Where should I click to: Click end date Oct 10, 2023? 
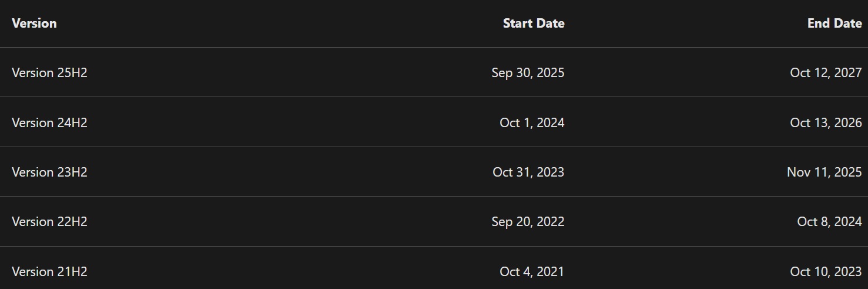pyautogui.click(x=826, y=271)
